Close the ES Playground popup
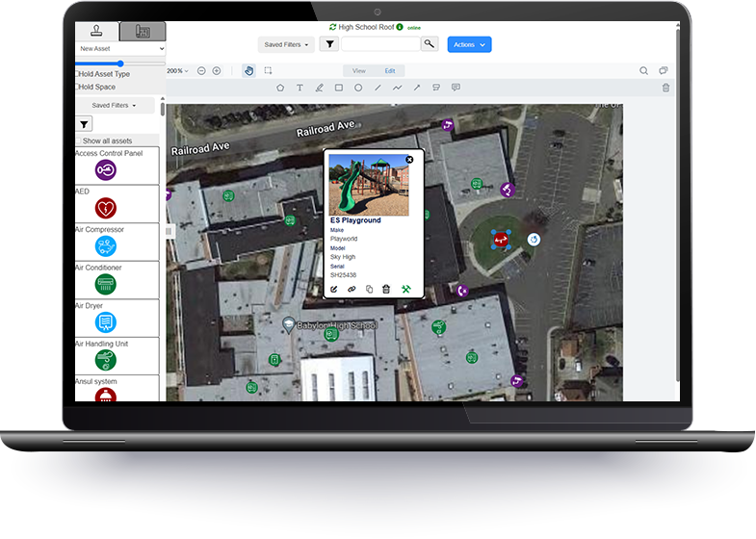Image resolution: width=756 pixels, height=539 pixels. (409, 160)
